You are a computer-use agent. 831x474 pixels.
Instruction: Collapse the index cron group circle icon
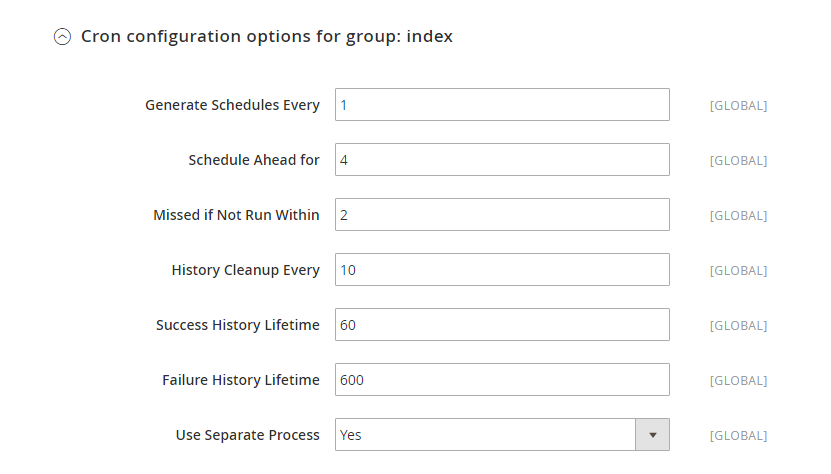click(63, 37)
